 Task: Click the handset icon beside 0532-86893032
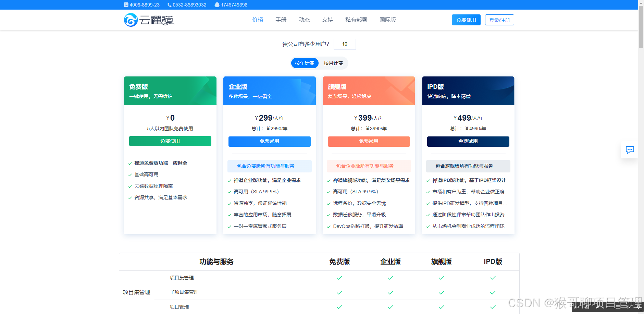tap(169, 5)
